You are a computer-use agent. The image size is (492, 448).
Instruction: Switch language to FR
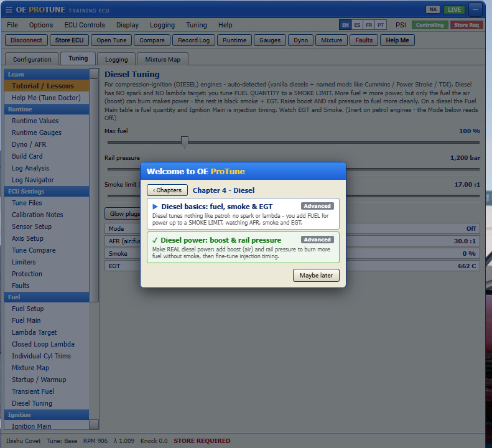point(369,25)
